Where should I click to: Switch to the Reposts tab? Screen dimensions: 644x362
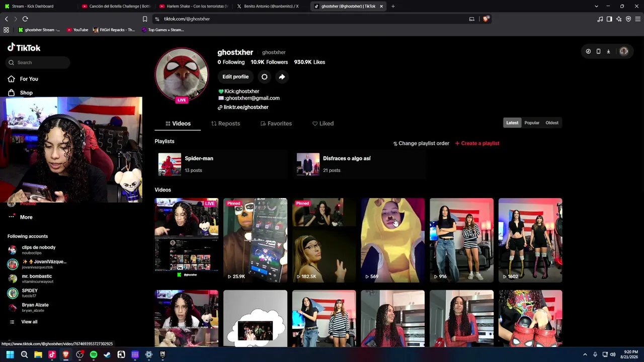coord(225,124)
